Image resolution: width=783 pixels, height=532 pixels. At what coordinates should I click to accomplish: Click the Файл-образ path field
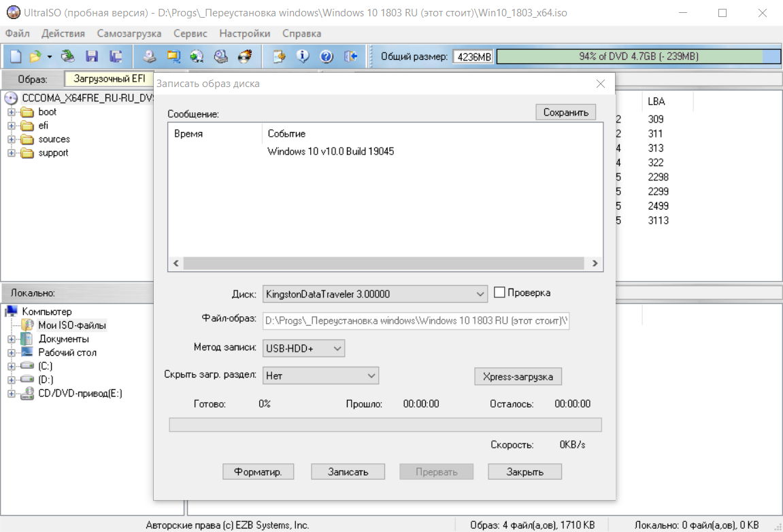[x=416, y=320]
